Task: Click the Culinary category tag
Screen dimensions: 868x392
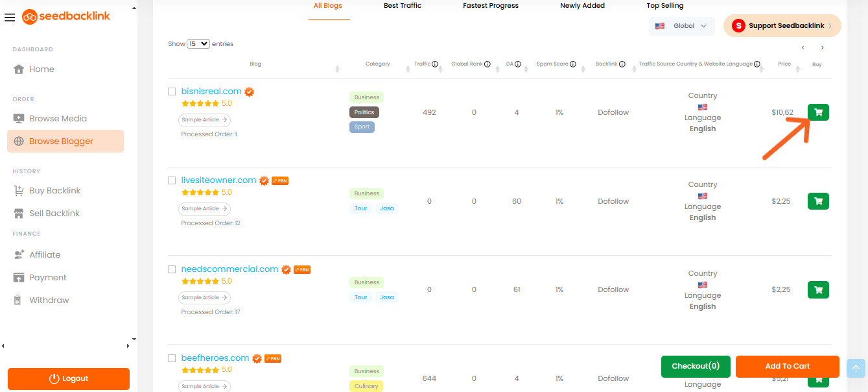Action: 366,386
